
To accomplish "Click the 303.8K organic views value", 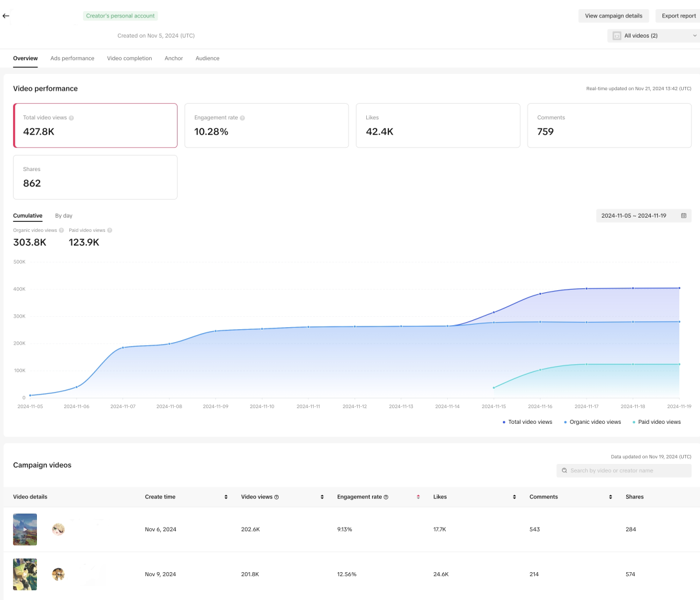I will pyautogui.click(x=30, y=242).
